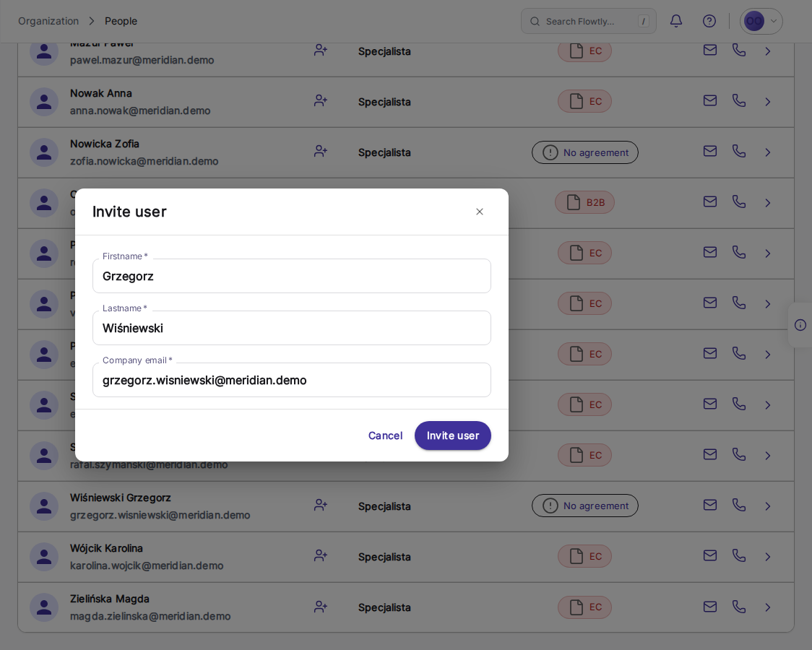This screenshot has height=650, width=812.
Task: Open the B2B row chevron
Action: [768, 203]
